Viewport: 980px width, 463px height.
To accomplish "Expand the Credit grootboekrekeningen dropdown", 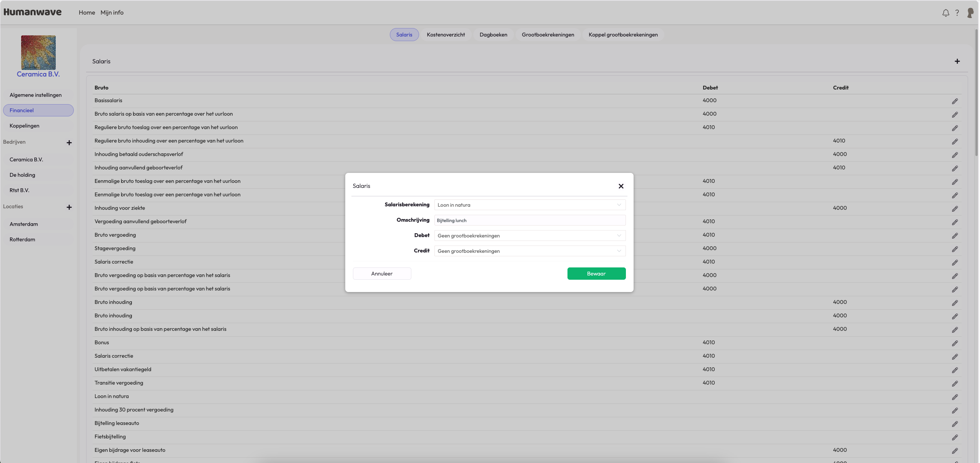I will pyautogui.click(x=529, y=251).
